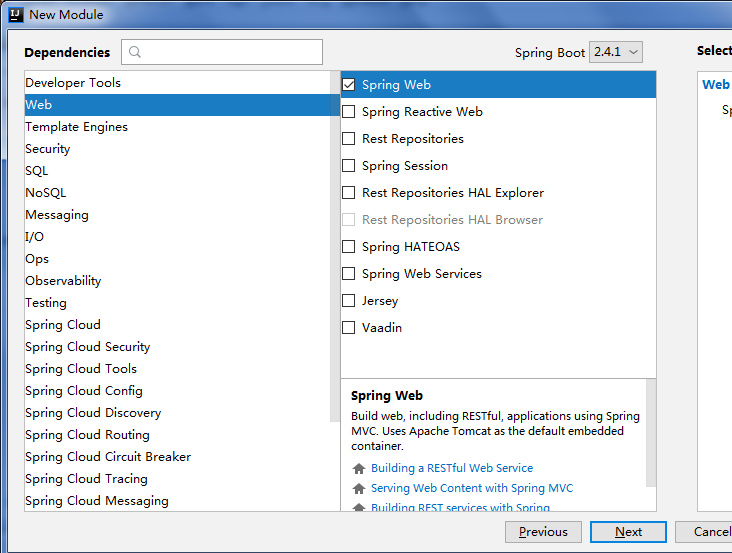This screenshot has width=732, height=553.
Task: Enable the Vaadin dependency checkbox
Action: 349,328
